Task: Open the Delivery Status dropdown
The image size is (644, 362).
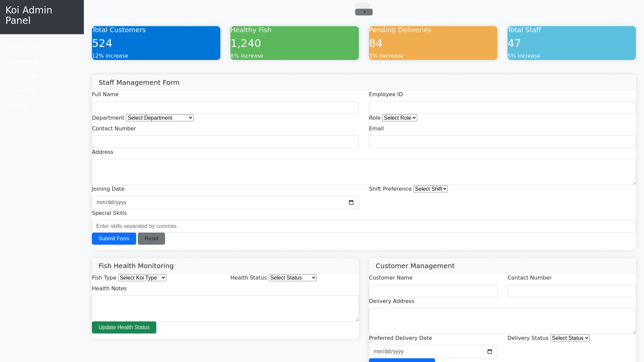Action: click(x=570, y=338)
